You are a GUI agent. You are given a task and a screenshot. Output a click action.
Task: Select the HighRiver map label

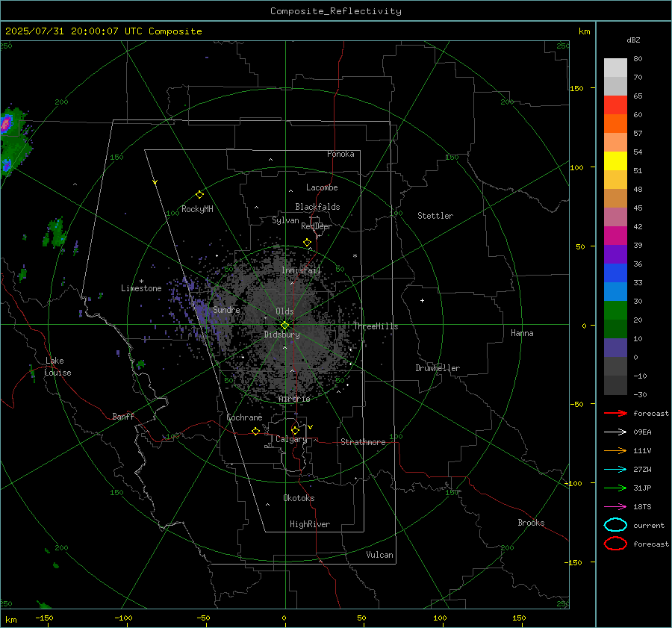click(310, 524)
